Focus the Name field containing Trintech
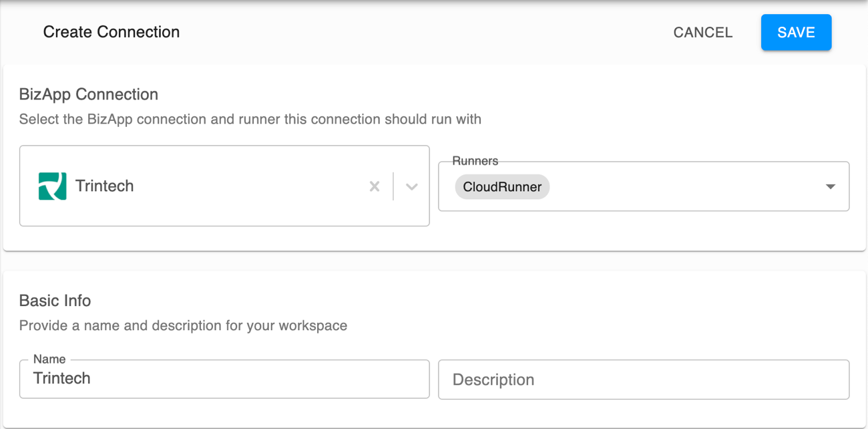The height and width of the screenshot is (429, 868). [x=224, y=379]
